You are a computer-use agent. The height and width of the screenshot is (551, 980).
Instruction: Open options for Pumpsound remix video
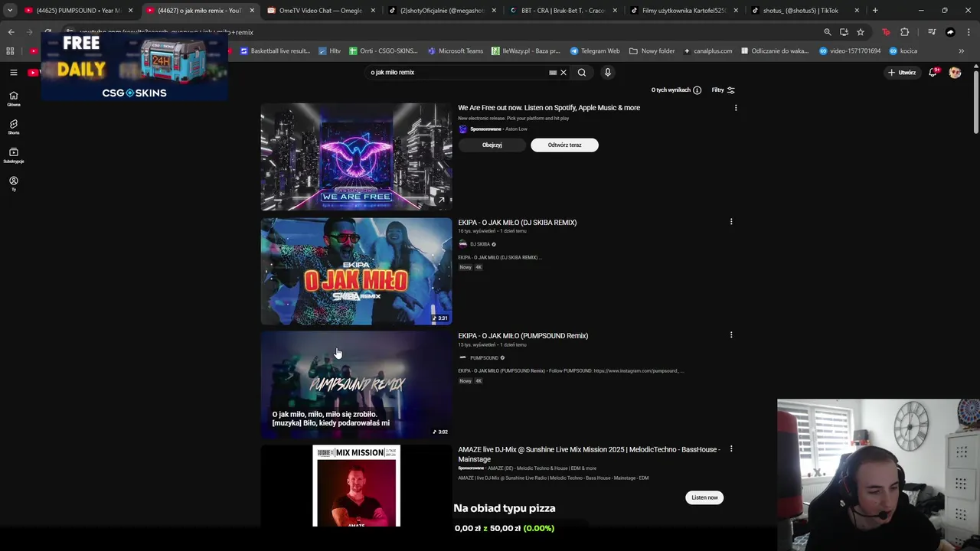pos(731,335)
